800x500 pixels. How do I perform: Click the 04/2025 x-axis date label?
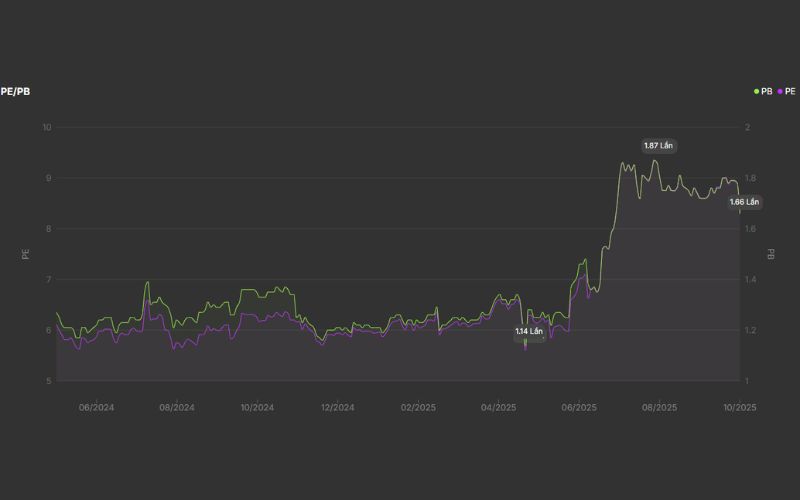click(498, 408)
